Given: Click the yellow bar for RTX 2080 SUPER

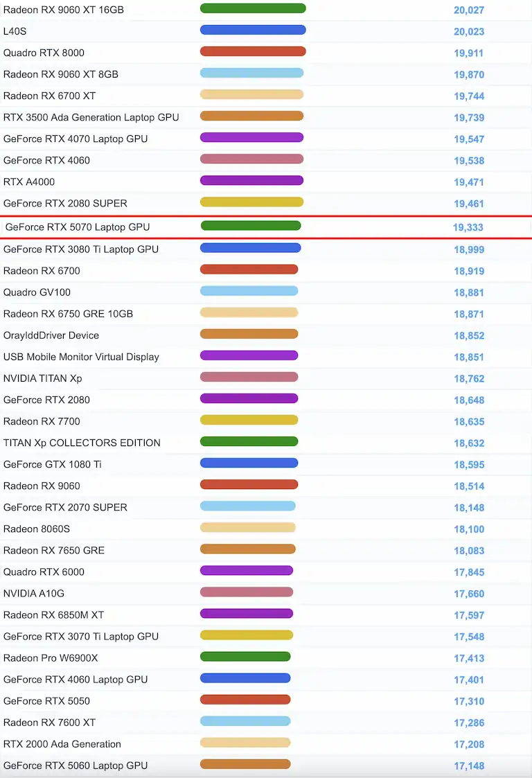Looking at the screenshot, I should pos(251,202).
